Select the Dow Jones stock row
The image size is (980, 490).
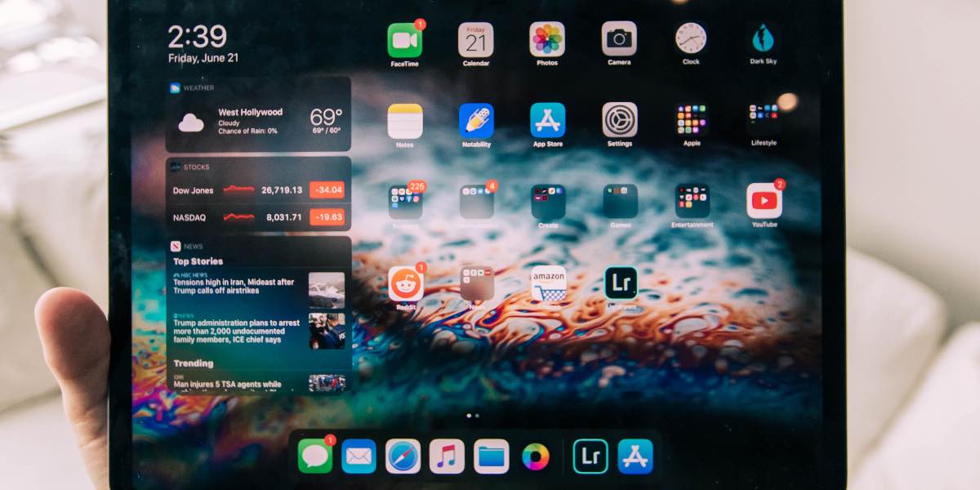(259, 190)
